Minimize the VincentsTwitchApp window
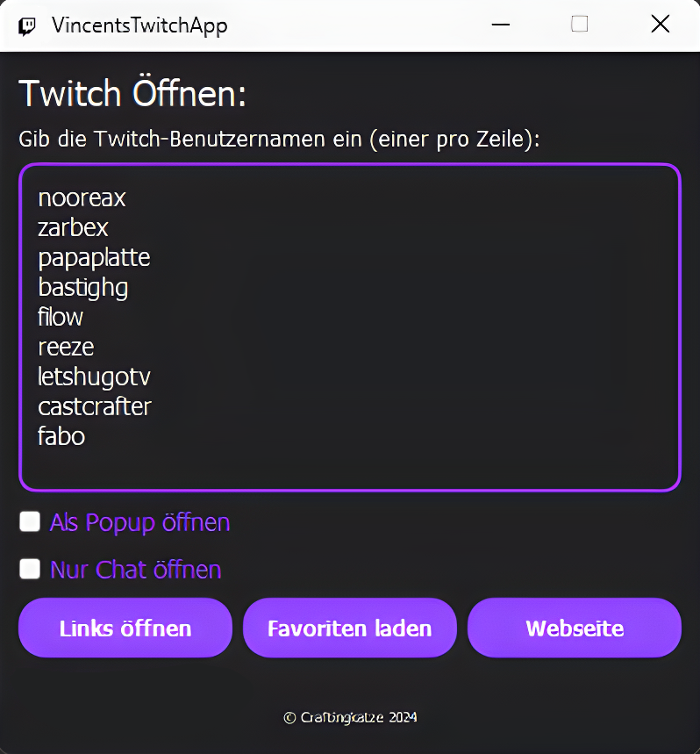 (x=501, y=25)
